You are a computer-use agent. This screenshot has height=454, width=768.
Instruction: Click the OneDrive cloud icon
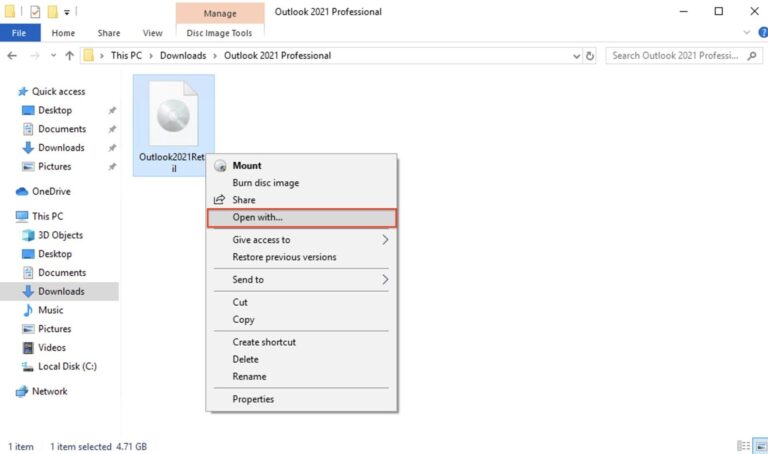click(22, 191)
